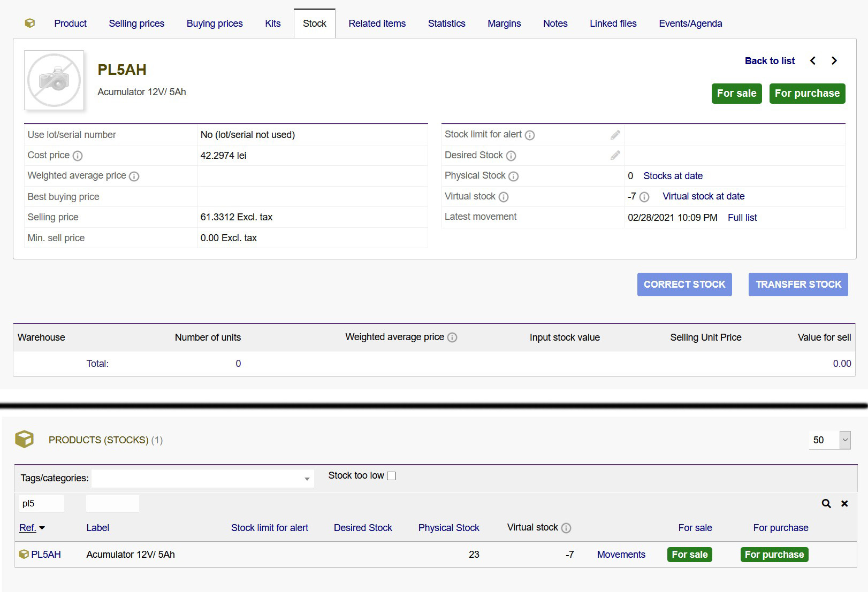Click the 42.2974 lei cost price value
The height and width of the screenshot is (592, 868).
point(224,156)
